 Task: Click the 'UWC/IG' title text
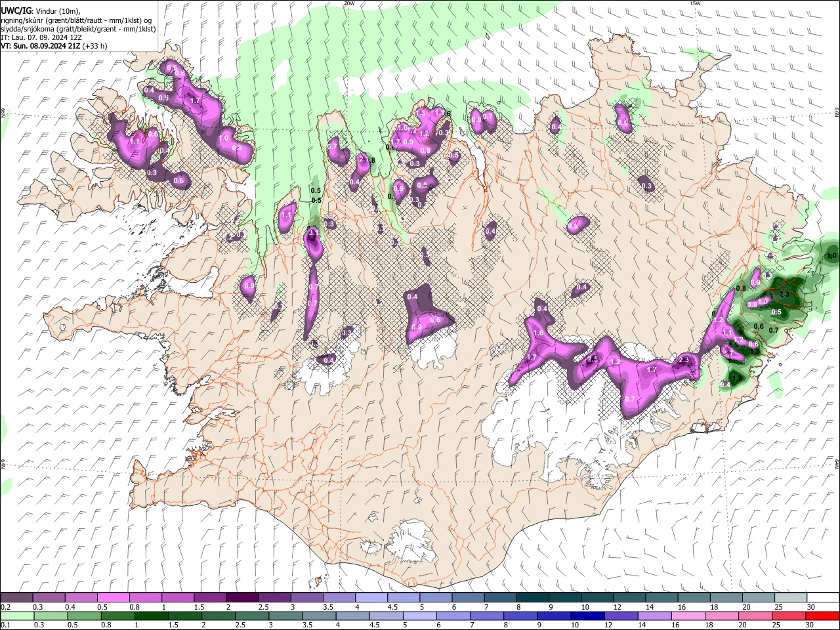[x=16, y=11]
